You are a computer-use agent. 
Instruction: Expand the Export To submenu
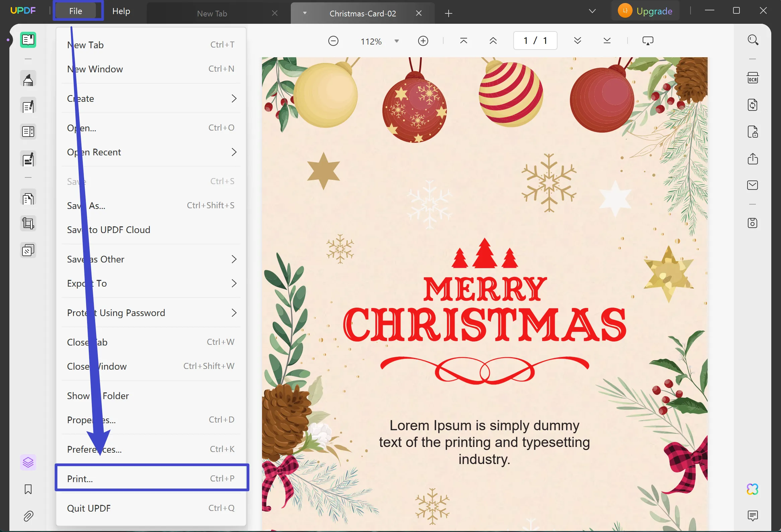(x=151, y=283)
